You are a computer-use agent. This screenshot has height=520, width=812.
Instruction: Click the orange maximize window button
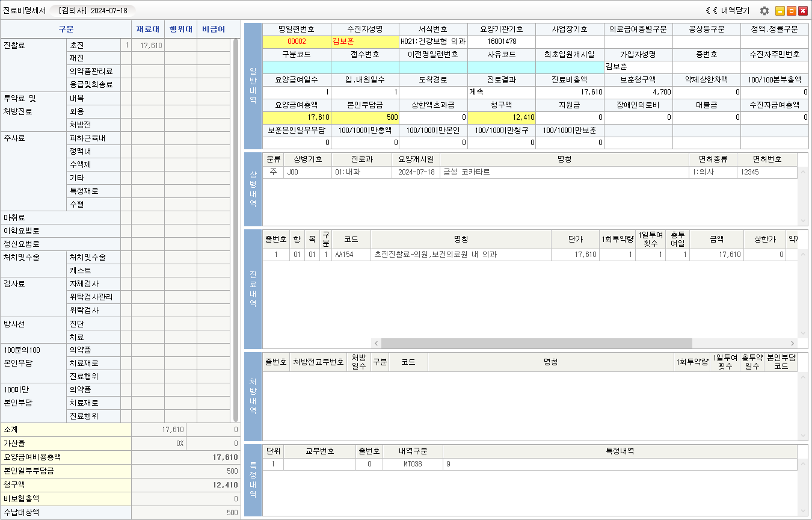tap(792, 11)
